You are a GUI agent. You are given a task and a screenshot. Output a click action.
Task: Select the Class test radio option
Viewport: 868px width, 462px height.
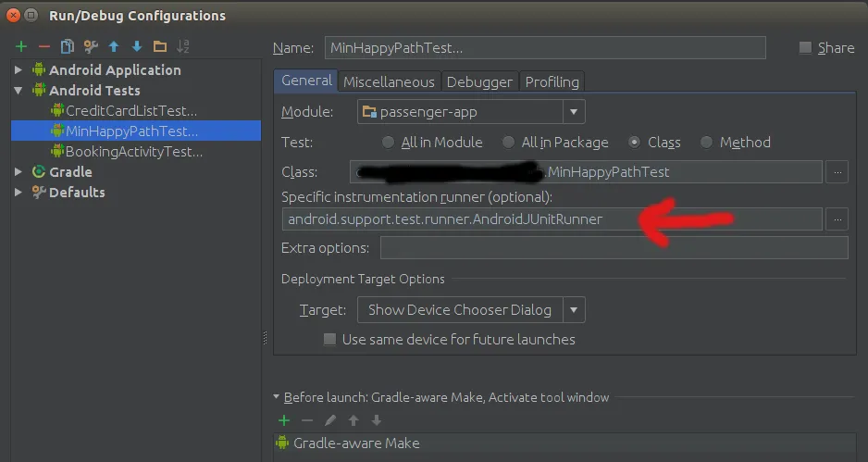coord(635,143)
